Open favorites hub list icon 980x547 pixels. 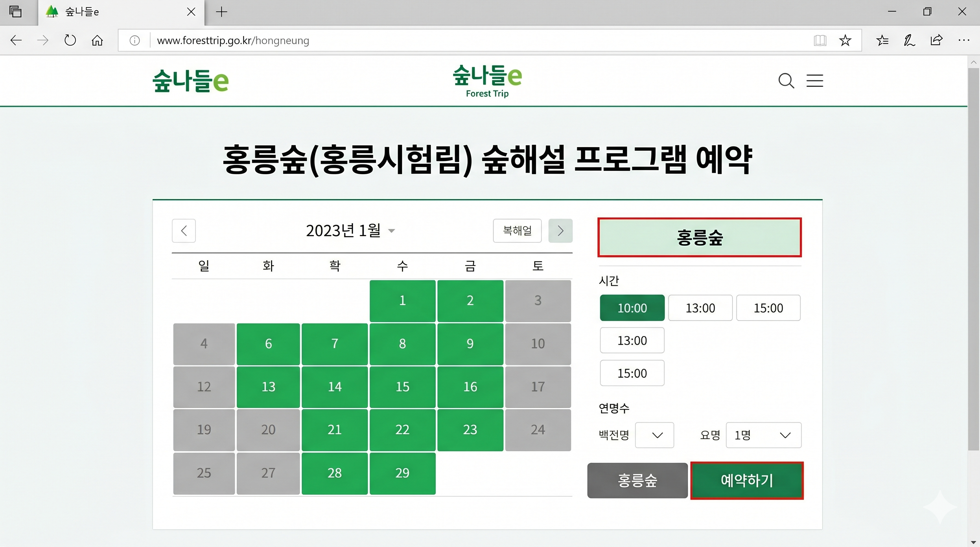click(882, 40)
